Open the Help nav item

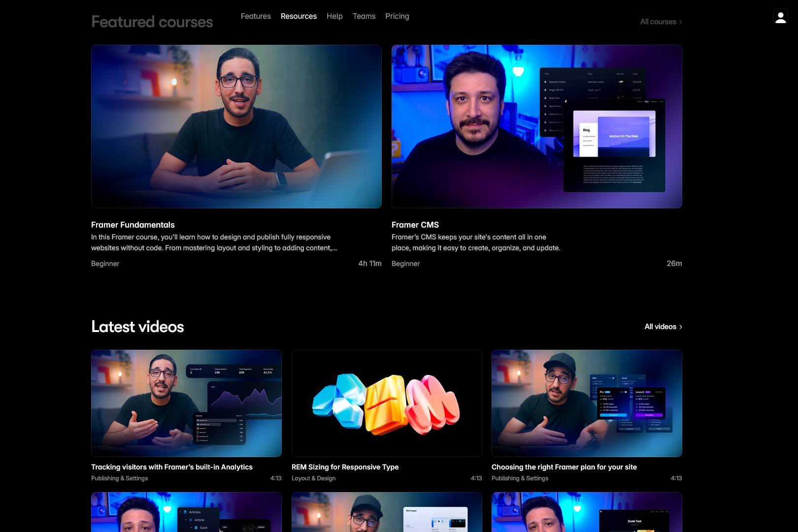coord(334,16)
